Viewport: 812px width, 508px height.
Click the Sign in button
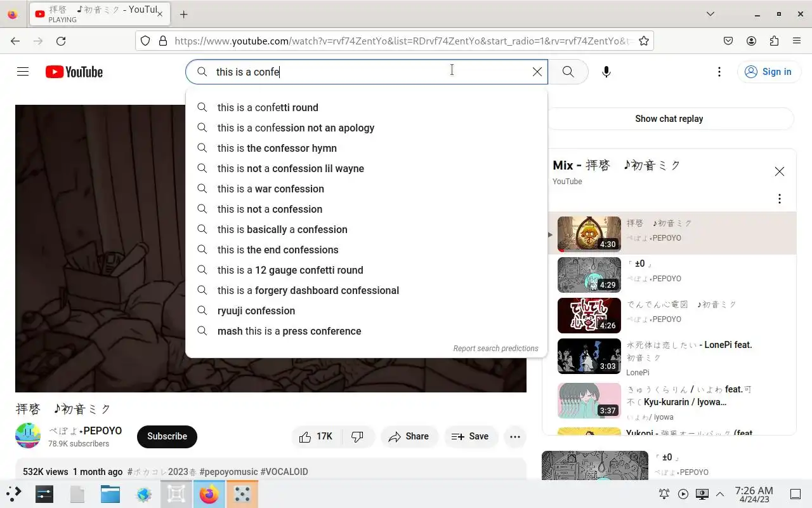click(768, 72)
